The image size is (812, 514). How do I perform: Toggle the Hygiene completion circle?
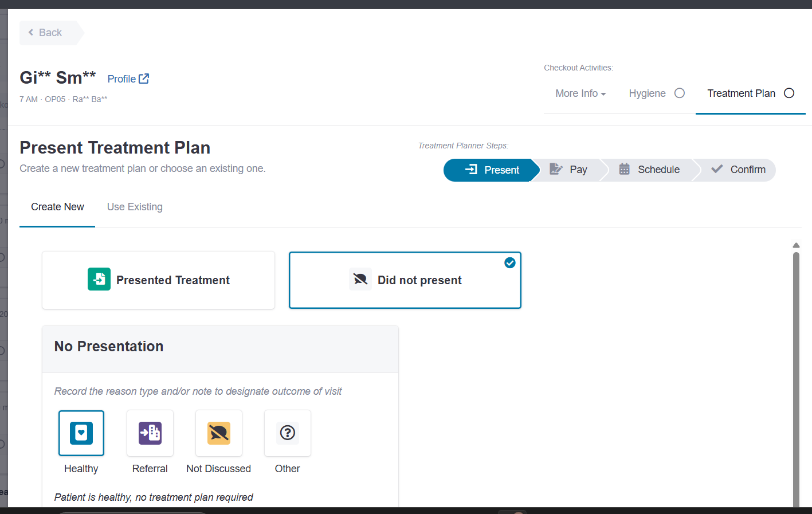pyautogui.click(x=680, y=93)
